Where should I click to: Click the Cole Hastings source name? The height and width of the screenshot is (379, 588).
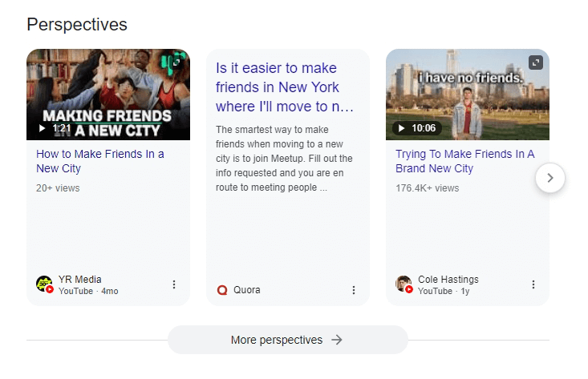448,280
